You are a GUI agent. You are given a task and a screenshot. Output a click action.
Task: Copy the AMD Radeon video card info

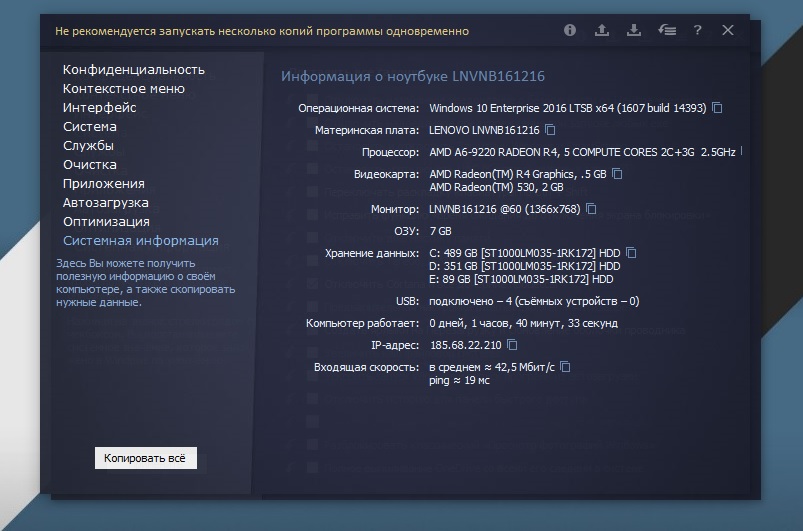point(617,174)
